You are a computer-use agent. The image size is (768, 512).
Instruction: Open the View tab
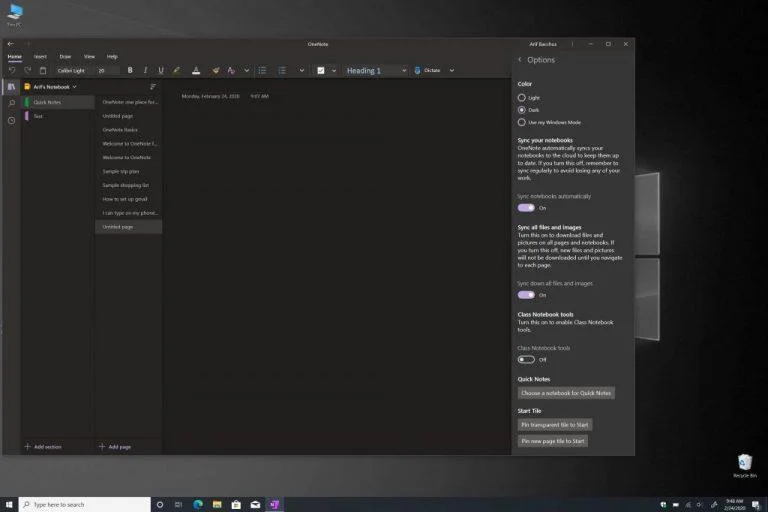pyautogui.click(x=89, y=57)
